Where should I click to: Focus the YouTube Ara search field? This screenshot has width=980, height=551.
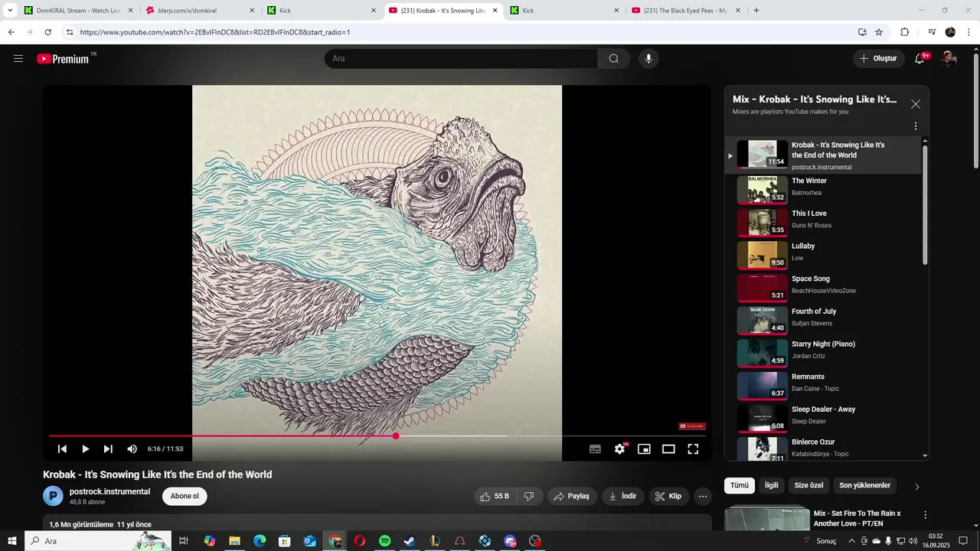point(462,58)
